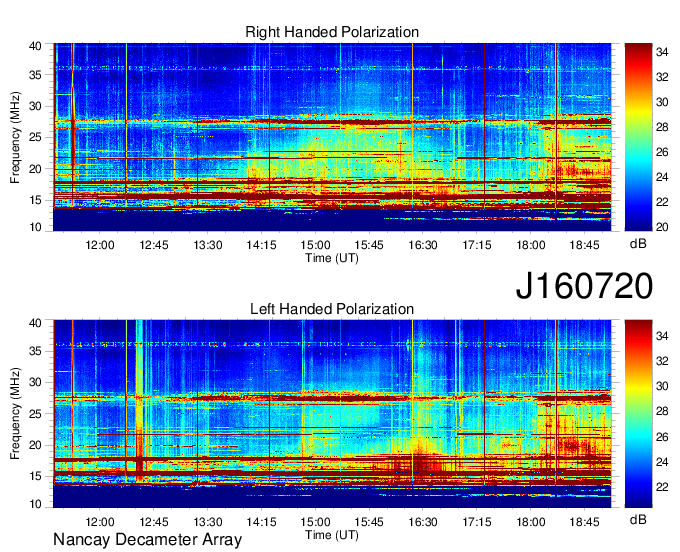680x552 pixels.
Task: Click the 24 dB tick on Right Handed colorbar
Action: pos(662,177)
